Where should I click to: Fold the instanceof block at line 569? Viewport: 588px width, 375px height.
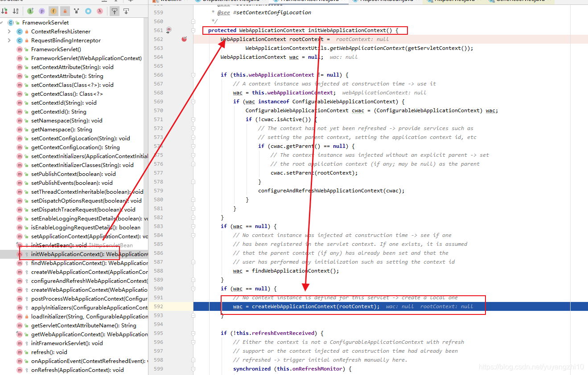[x=193, y=102]
